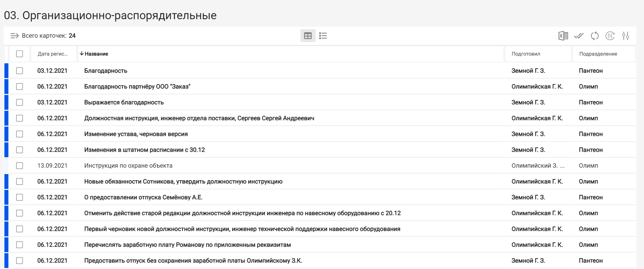The width and height of the screenshot is (644, 269).
Task: Open "Благодарность партнёру ООО "Заказ""
Action: tap(137, 87)
